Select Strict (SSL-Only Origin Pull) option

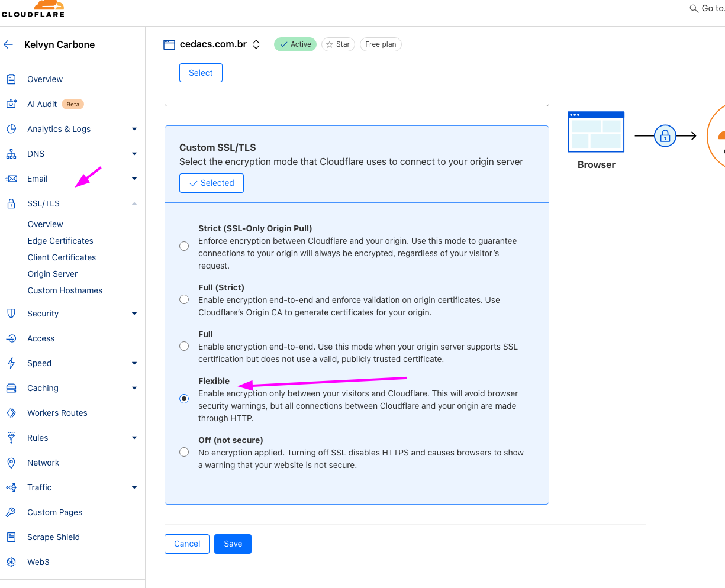[184, 246]
